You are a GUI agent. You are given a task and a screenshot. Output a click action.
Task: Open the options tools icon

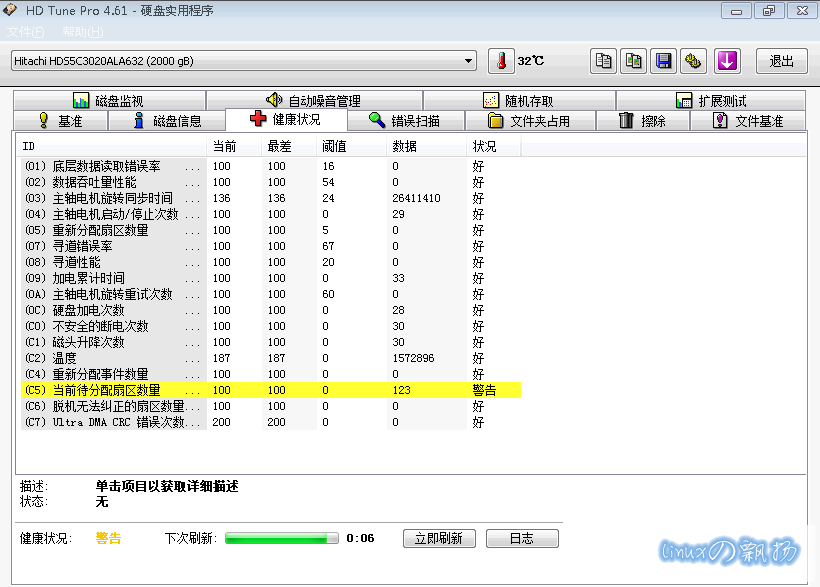tap(692, 61)
